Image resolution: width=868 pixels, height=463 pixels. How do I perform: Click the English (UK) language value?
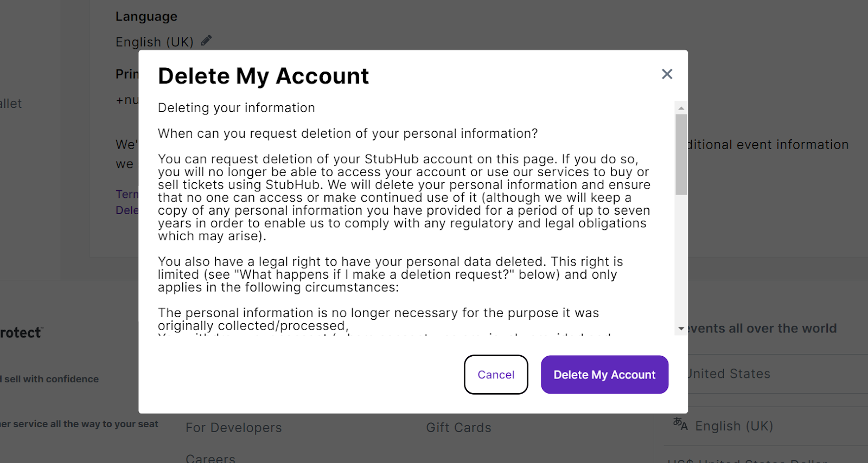click(155, 42)
